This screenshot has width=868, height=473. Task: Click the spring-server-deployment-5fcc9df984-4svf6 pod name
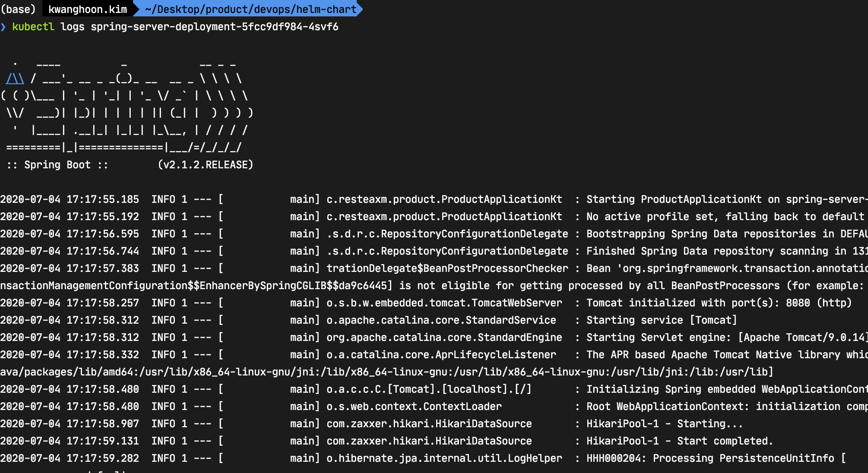(214, 27)
